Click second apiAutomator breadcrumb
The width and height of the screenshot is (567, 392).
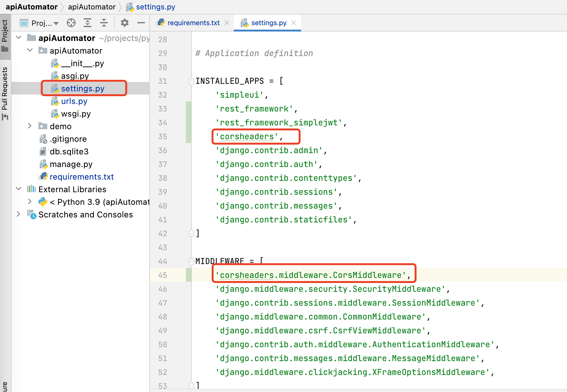(x=92, y=7)
